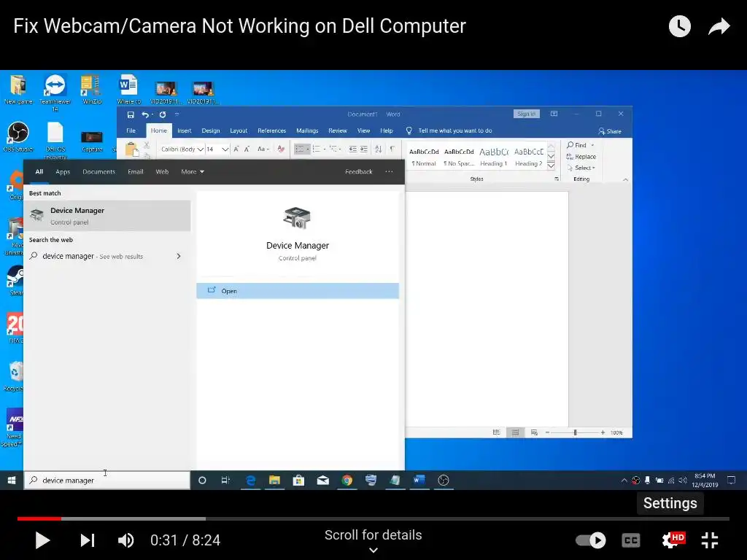
Task: Open the WinZip desktop shortcut
Action: tap(91, 90)
